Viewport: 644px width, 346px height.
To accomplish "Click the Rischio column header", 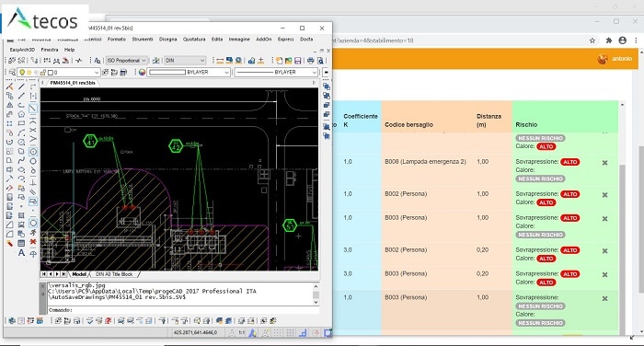I will (526, 124).
